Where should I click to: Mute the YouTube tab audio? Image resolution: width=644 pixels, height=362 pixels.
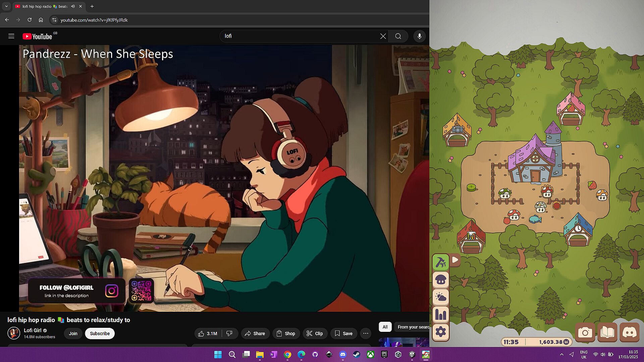point(73,6)
